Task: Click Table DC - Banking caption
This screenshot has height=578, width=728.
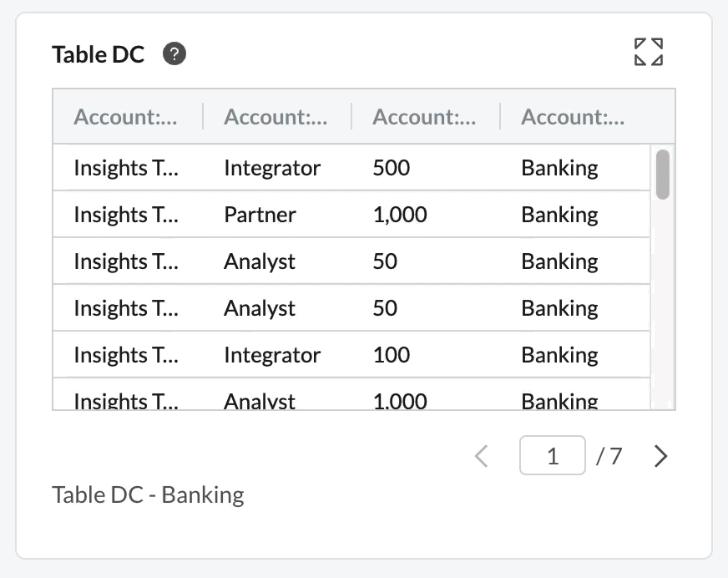Action: point(148,494)
